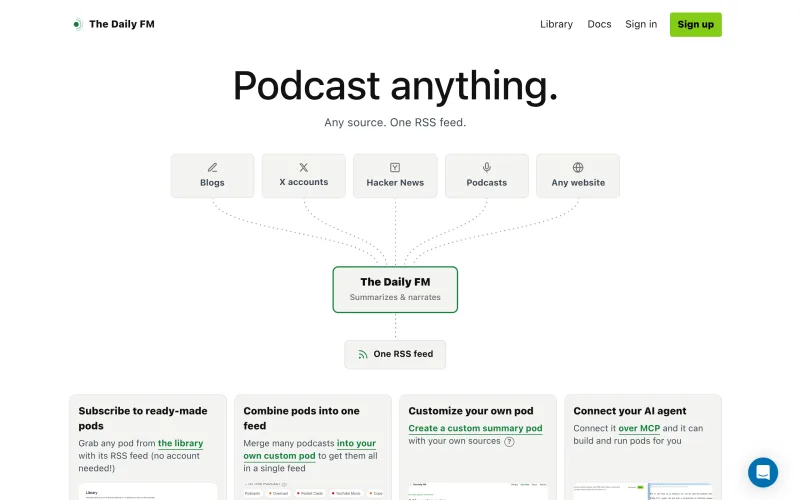This screenshot has width=800, height=500.
Task: Click the Sign in link
Action: point(641,24)
